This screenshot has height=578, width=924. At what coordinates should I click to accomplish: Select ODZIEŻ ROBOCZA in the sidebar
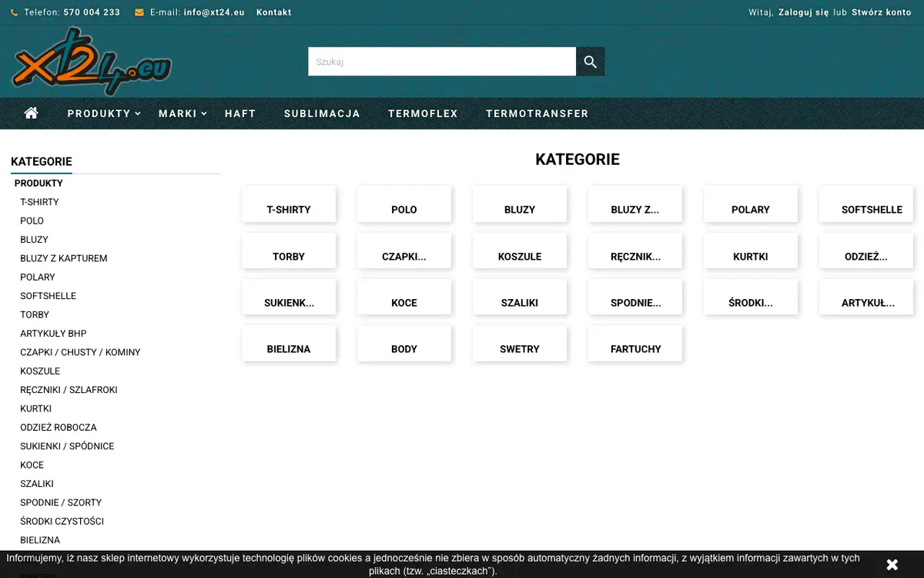point(59,427)
